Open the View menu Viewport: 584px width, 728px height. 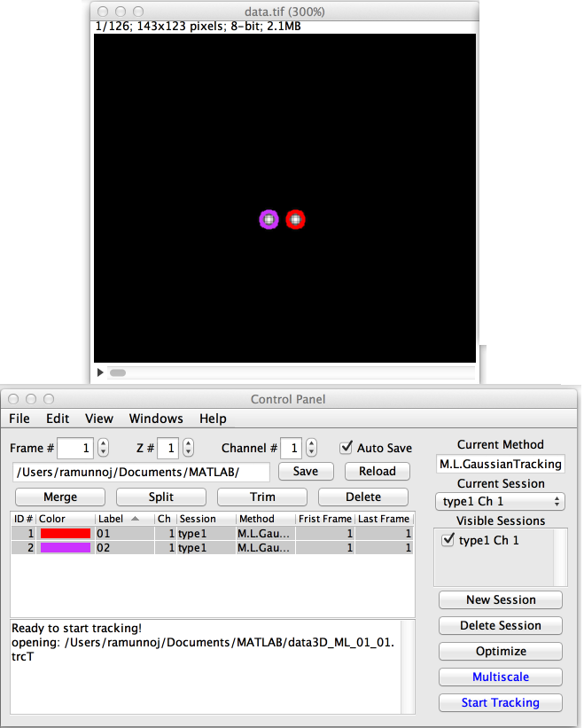pyautogui.click(x=98, y=419)
